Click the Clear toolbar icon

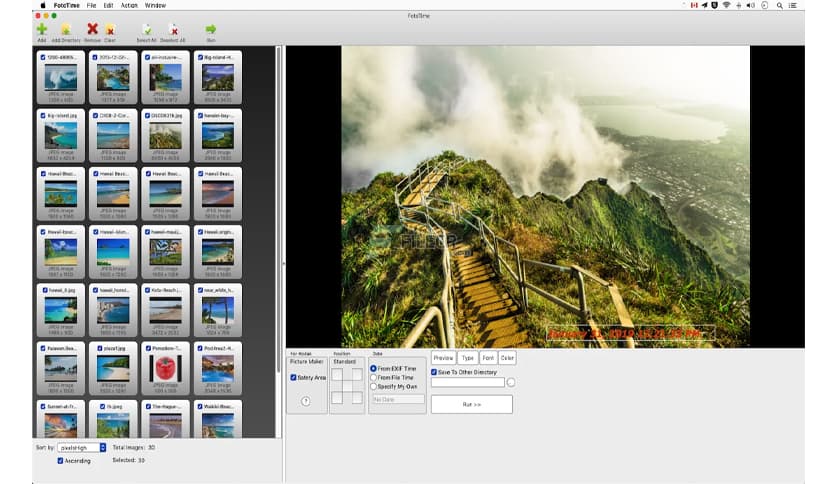pyautogui.click(x=110, y=29)
